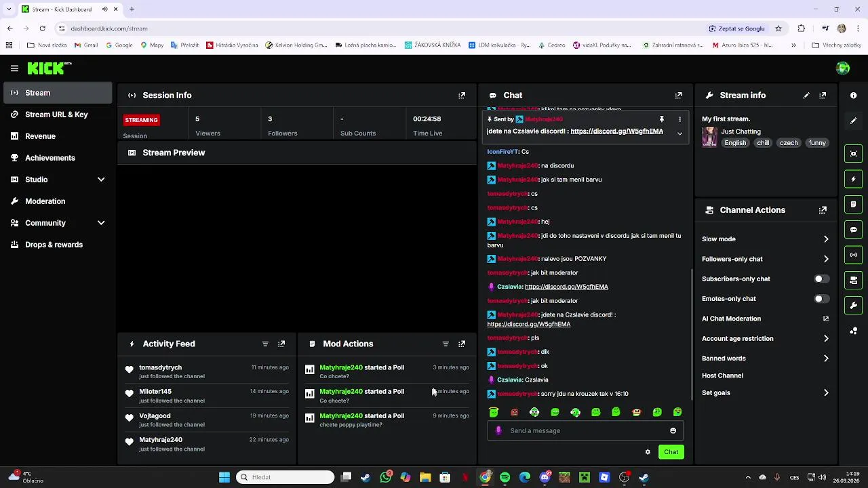Reload the browser page
This screenshot has height=488, width=868.
42,28
